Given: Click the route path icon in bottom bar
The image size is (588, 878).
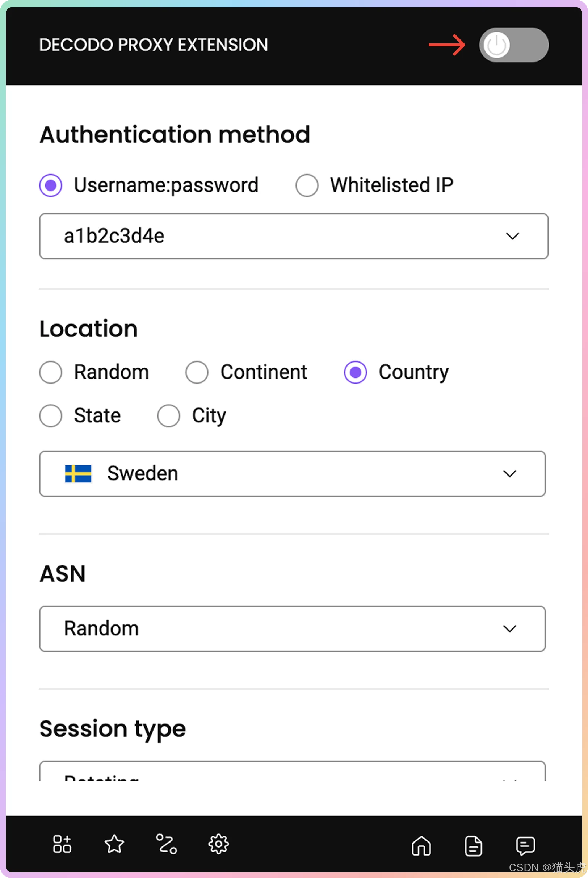Looking at the screenshot, I should 166,844.
